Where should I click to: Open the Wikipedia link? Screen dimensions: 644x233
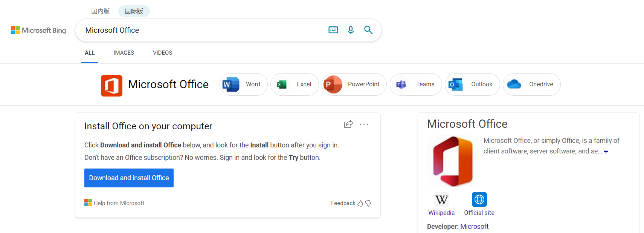coord(442,213)
